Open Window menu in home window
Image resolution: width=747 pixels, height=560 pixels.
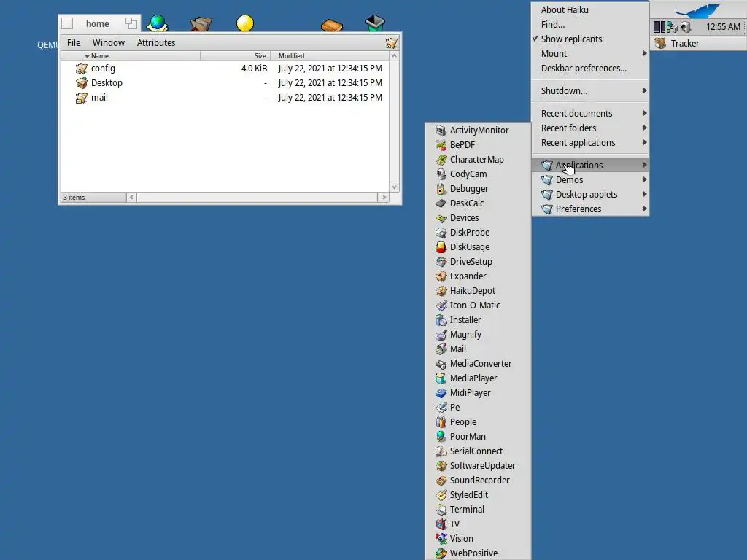[x=109, y=43]
